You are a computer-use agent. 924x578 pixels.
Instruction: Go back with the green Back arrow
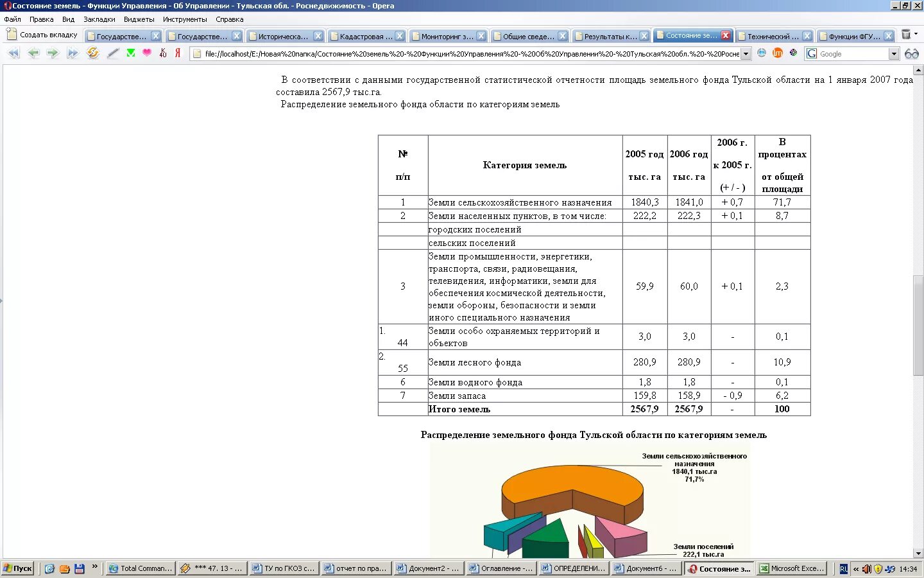tap(33, 53)
